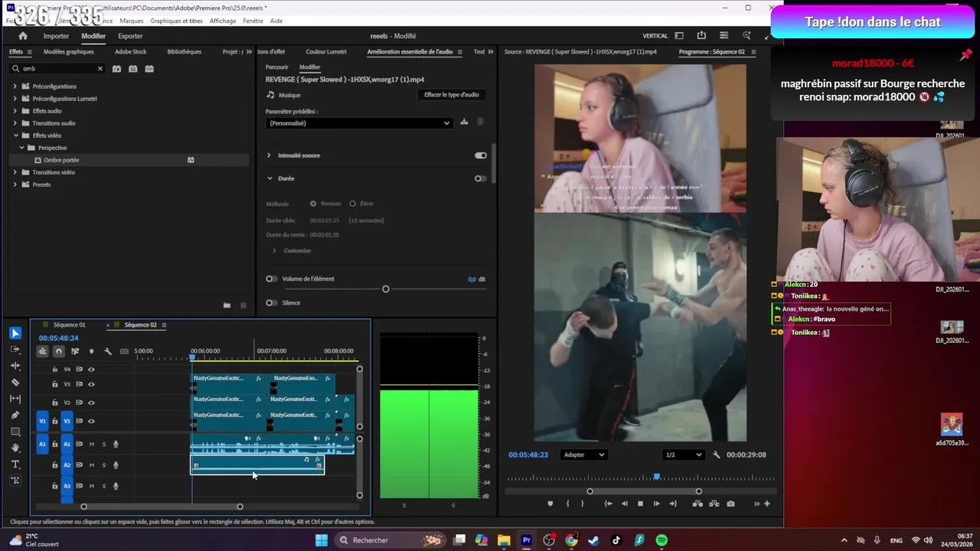The width and height of the screenshot is (980, 551).
Task: Hide track V3 with eye icon
Action: click(x=91, y=384)
